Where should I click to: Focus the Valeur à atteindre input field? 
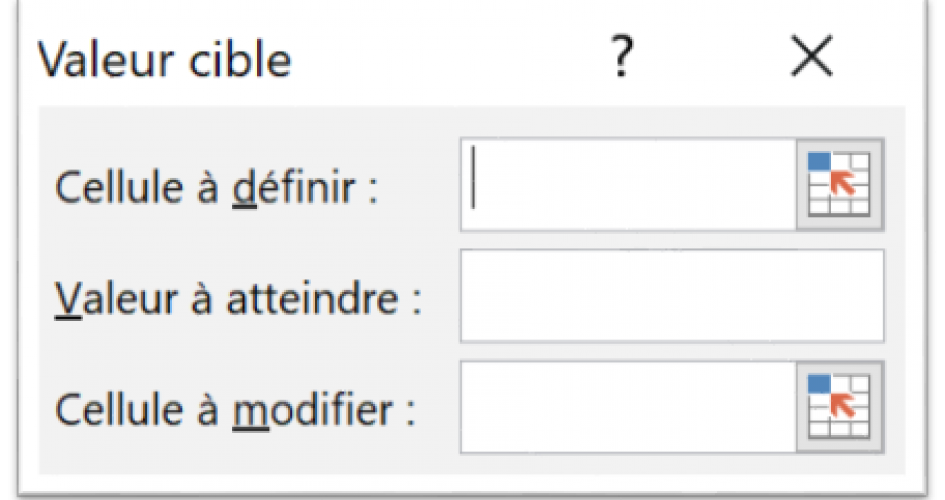673,296
